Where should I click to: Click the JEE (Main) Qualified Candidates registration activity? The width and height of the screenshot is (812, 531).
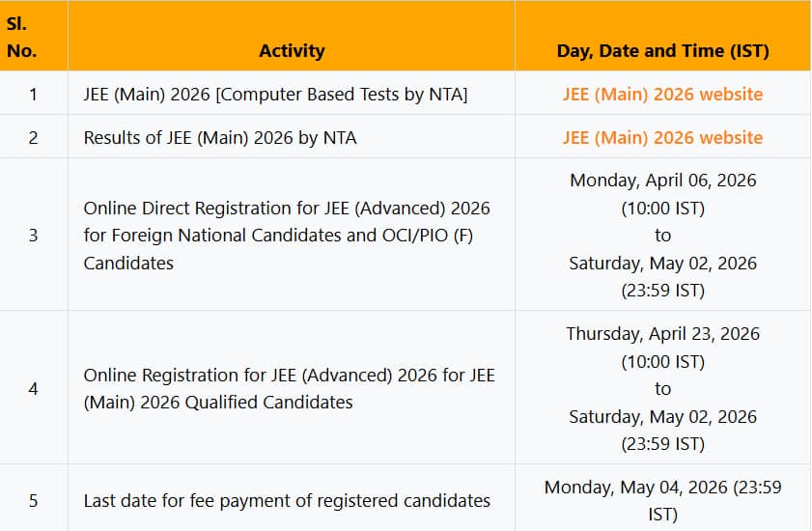click(x=289, y=388)
